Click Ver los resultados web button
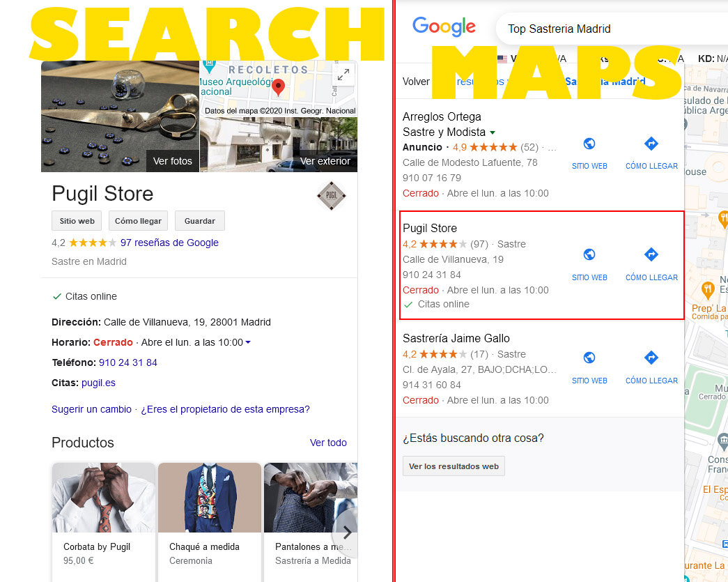This screenshot has height=582, width=728. (454, 466)
